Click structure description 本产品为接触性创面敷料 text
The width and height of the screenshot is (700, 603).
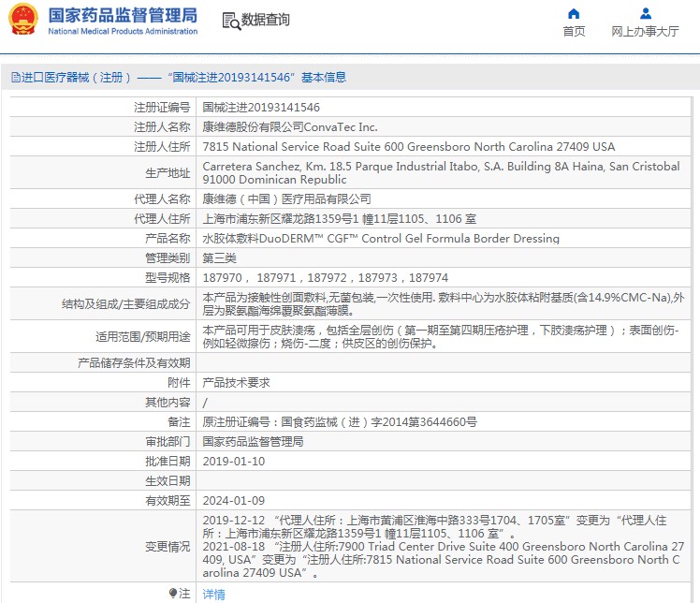coord(443,303)
